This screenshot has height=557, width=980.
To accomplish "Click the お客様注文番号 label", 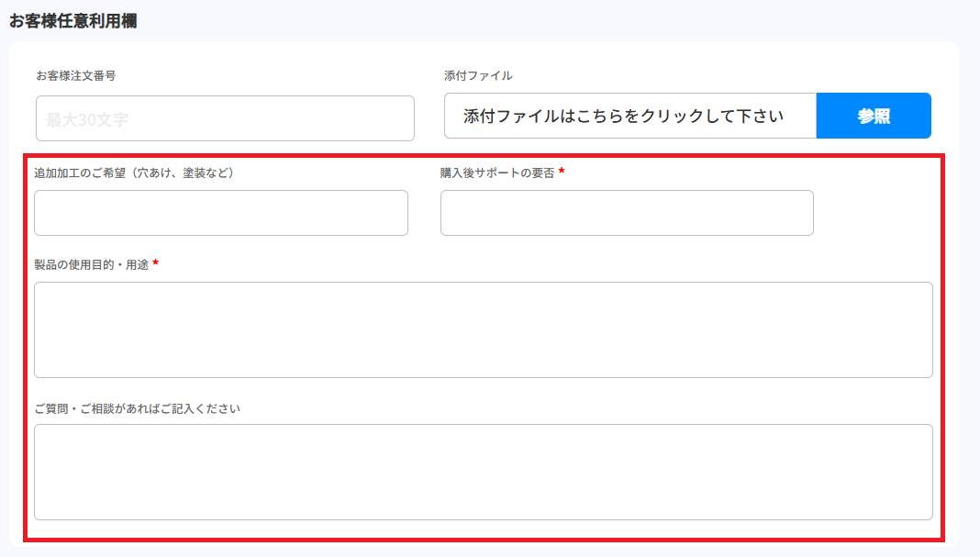I will [x=75, y=75].
